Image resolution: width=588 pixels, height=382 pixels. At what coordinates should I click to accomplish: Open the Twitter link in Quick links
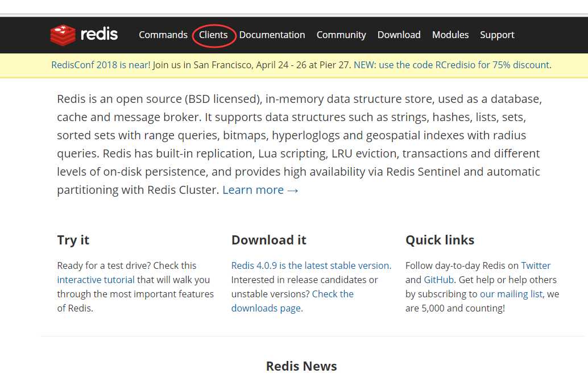(x=536, y=265)
